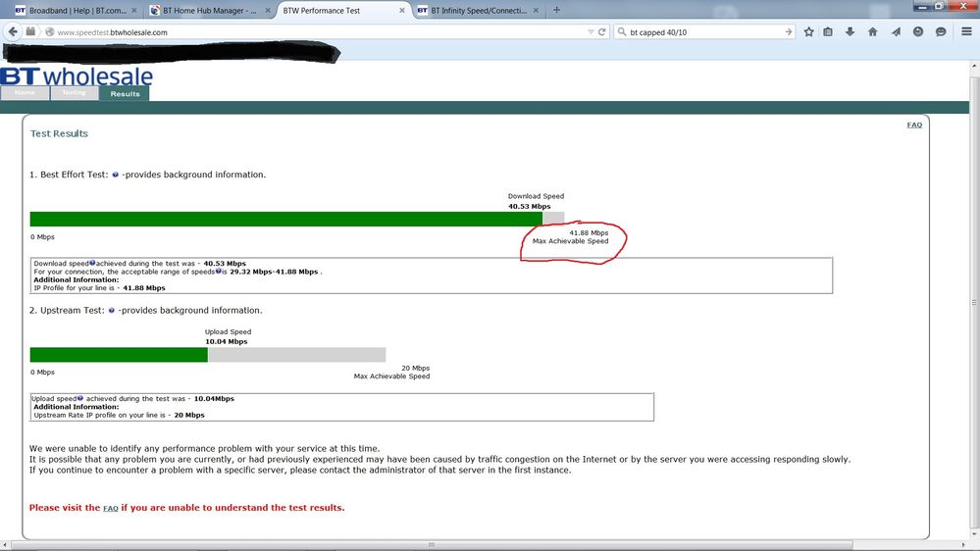The height and width of the screenshot is (551, 980).
Task: Click the search box containing bt capped 40/10
Action: click(705, 31)
